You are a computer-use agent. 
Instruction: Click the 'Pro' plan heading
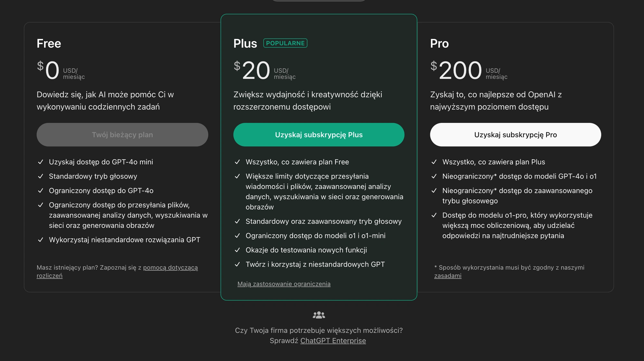click(x=439, y=43)
